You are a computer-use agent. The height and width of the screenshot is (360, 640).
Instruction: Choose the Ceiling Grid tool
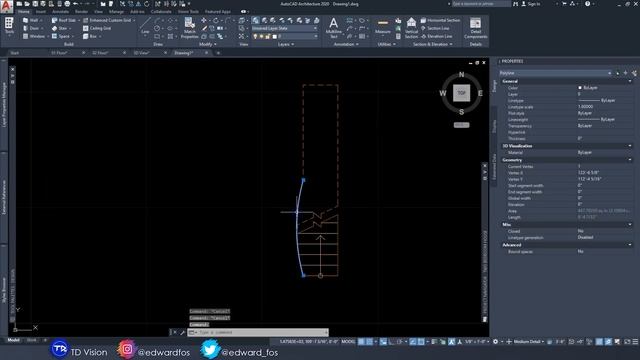pyautogui.click(x=98, y=28)
